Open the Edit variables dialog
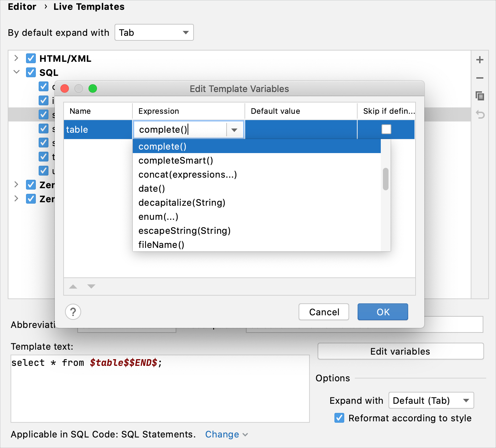The height and width of the screenshot is (448, 496). (400, 351)
